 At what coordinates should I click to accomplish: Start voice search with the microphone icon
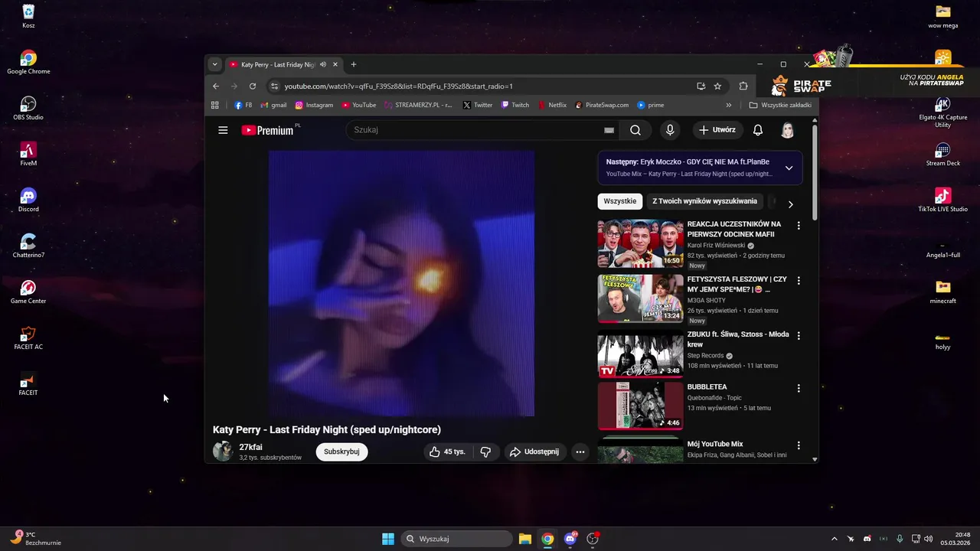tap(670, 130)
